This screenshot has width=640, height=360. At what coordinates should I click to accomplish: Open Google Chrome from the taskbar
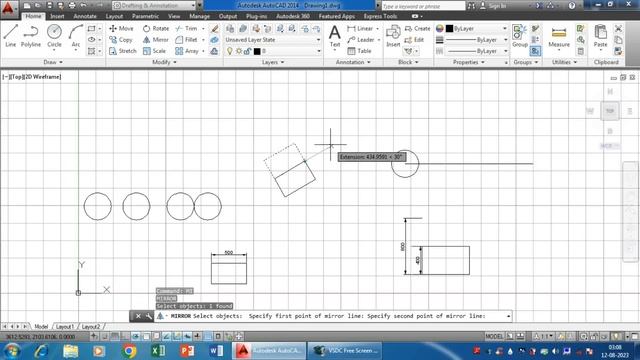point(129,351)
